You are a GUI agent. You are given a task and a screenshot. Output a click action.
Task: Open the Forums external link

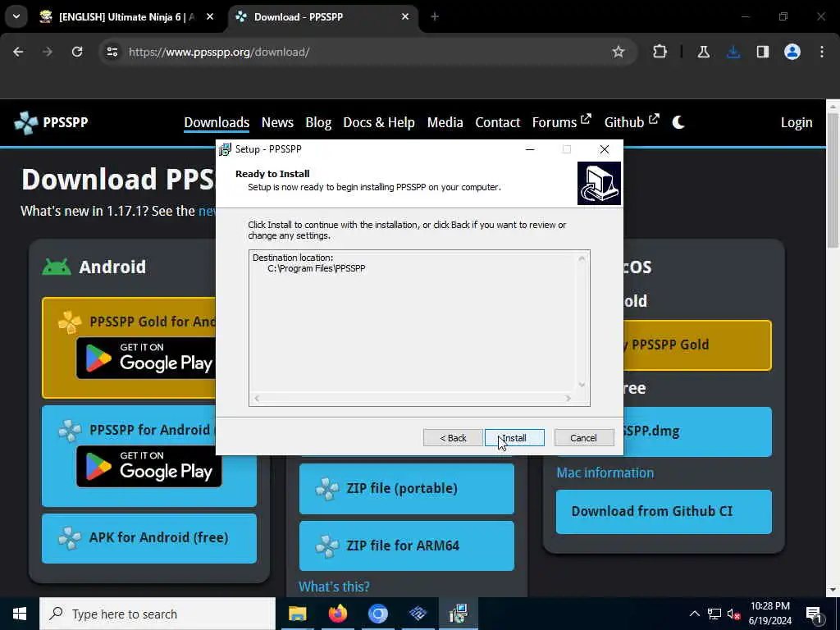pyautogui.click(x=561, y=122)
